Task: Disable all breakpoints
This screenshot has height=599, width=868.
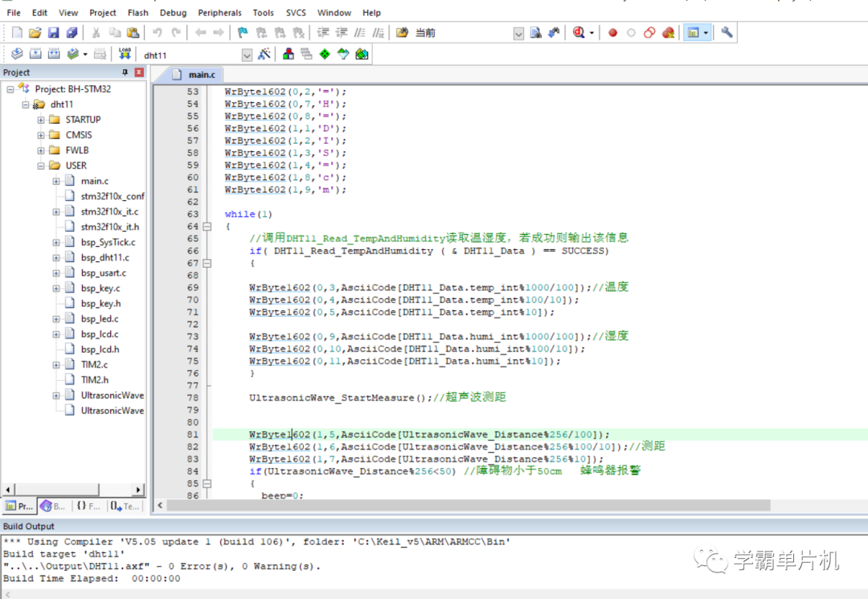Action: pos(649,33)
